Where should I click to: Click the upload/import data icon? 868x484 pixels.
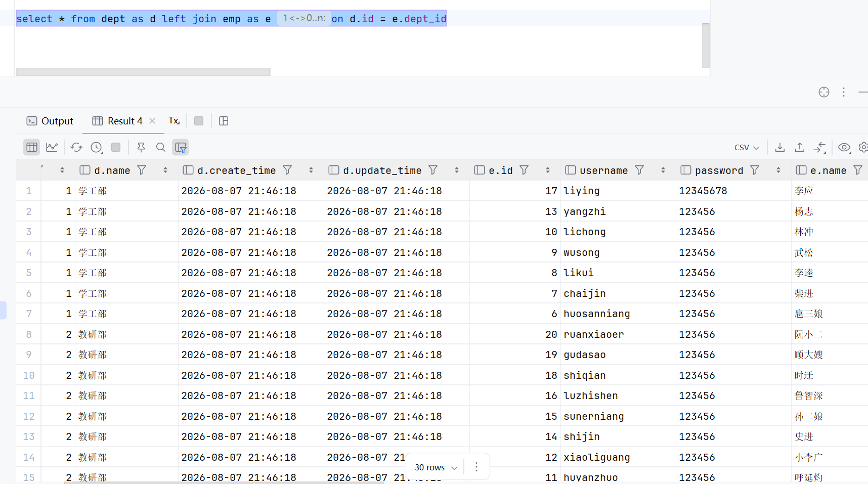point(800,147)
